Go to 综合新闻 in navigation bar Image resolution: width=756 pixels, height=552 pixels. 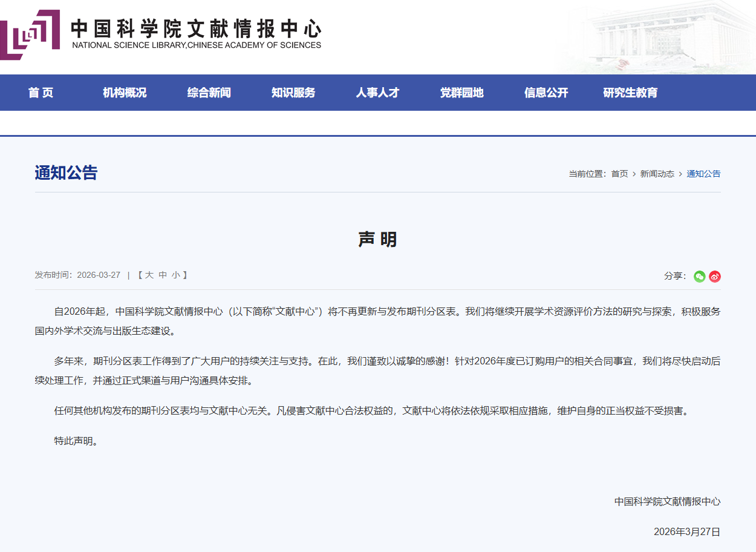point(209,93)
